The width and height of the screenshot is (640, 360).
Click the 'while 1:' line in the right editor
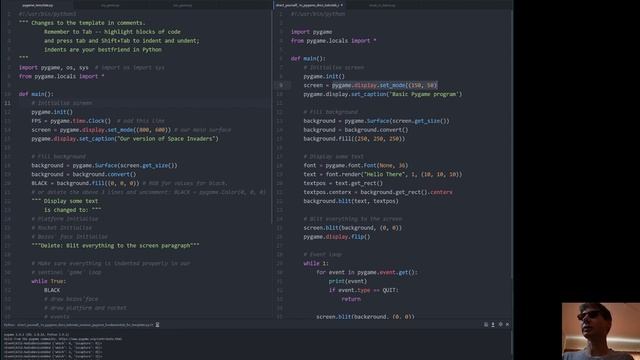(x=316, y=263)
